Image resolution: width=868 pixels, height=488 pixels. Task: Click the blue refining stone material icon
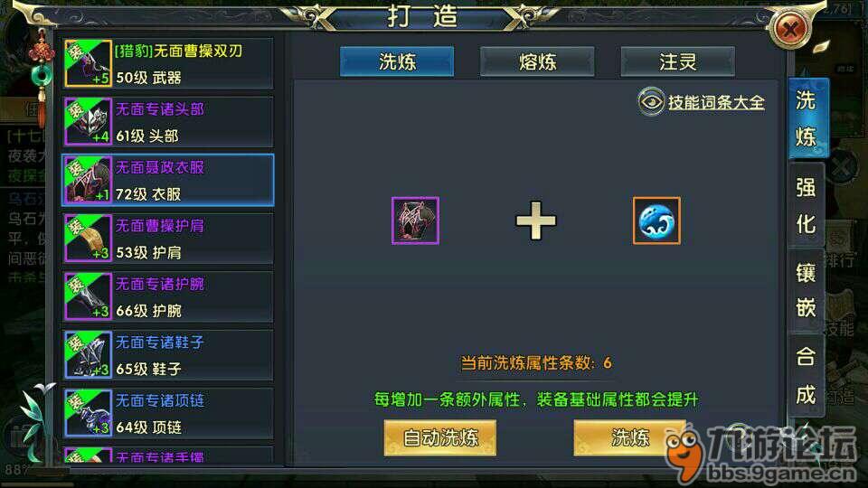tap(656, 221)
